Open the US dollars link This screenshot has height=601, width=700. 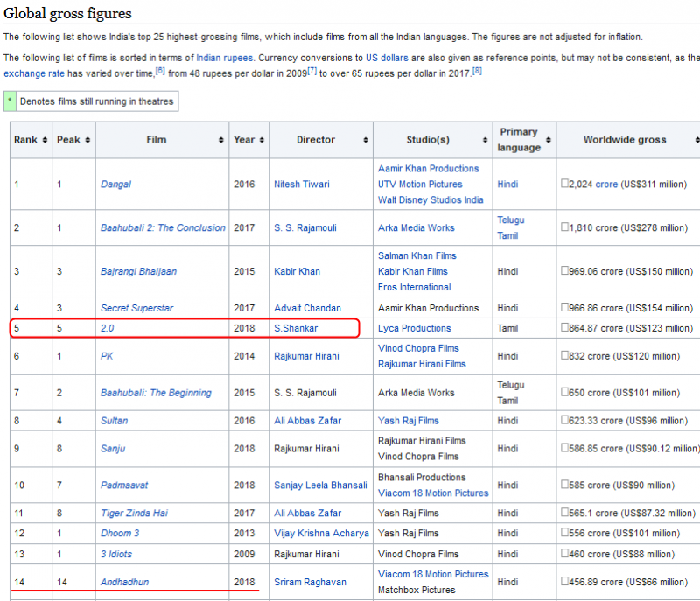click(x=387, y=58)
